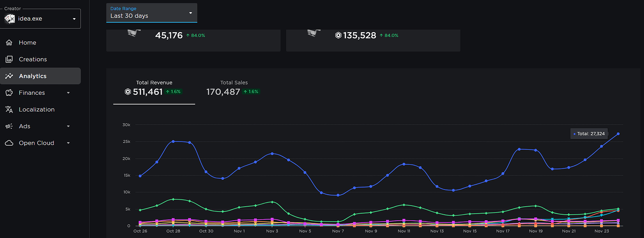Click the Robux icon beside 135,528
Image resolution: width=644 pixels, height=238 pixels.
(x=338, y=35)
